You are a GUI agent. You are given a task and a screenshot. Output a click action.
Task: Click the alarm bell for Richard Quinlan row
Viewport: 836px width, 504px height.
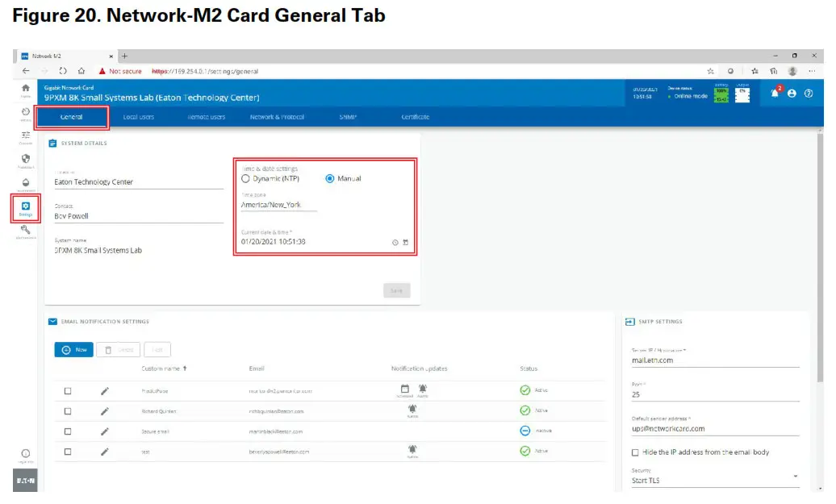coord(412,409)
